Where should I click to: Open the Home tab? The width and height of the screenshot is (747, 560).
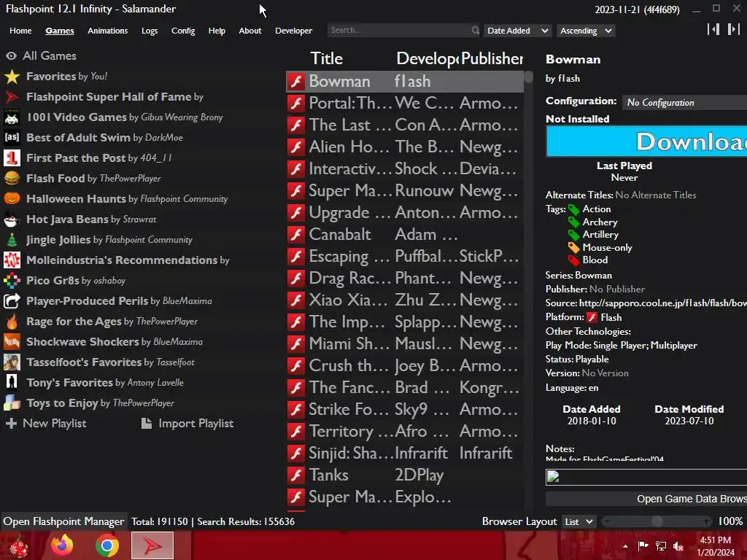pos(20,31)
